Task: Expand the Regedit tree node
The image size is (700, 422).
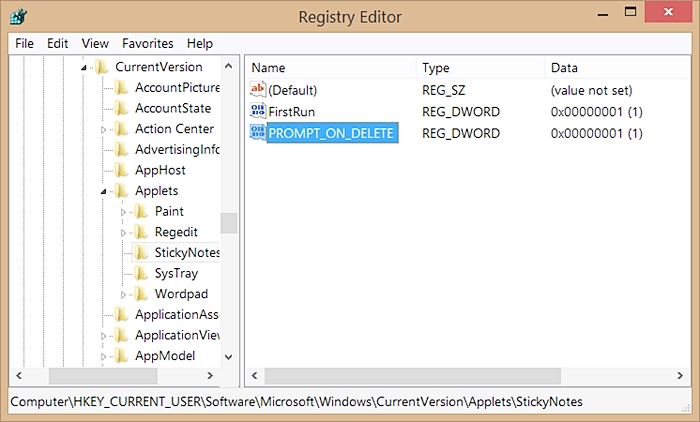Action: tap(123, 233)
